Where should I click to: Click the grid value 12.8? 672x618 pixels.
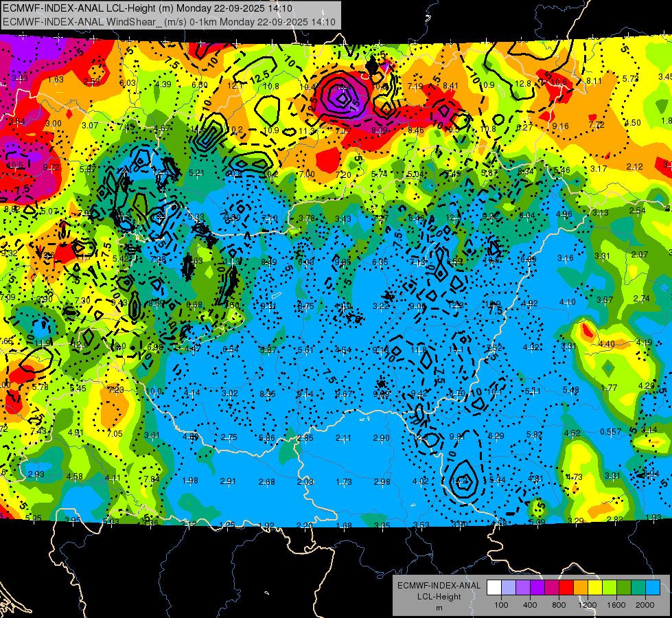coord(523,84)
